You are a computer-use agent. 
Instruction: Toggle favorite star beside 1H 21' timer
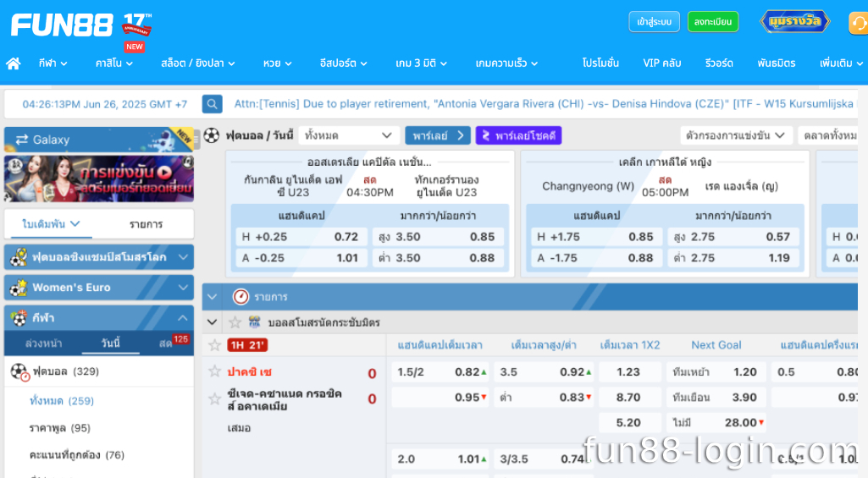pyautogui.click(x=215, y=345)
